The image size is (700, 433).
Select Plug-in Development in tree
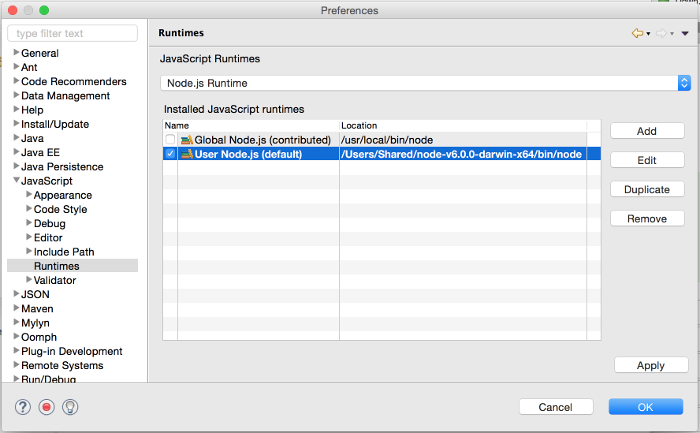71,351
